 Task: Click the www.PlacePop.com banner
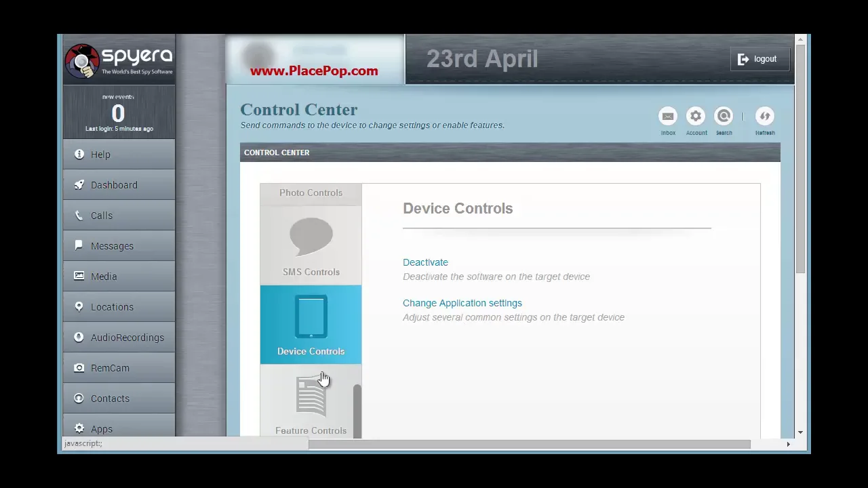[314, 70]
